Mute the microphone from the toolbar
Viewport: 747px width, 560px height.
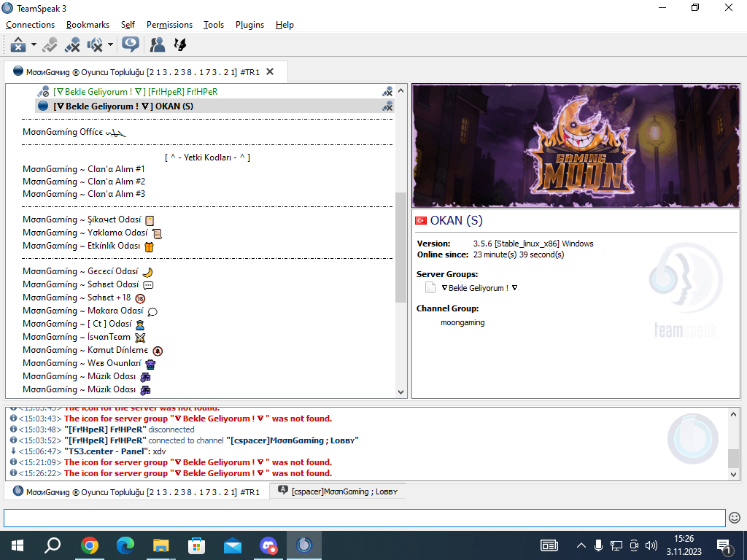(72, 44)
